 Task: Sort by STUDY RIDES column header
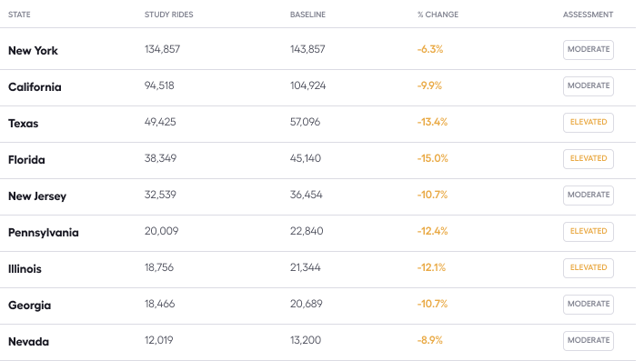pos(169,15)
